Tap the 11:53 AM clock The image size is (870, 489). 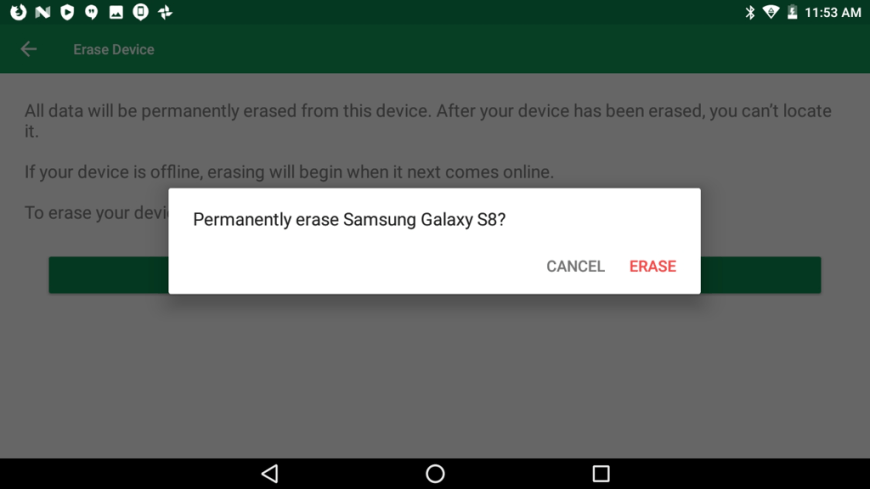coord(833,12)
